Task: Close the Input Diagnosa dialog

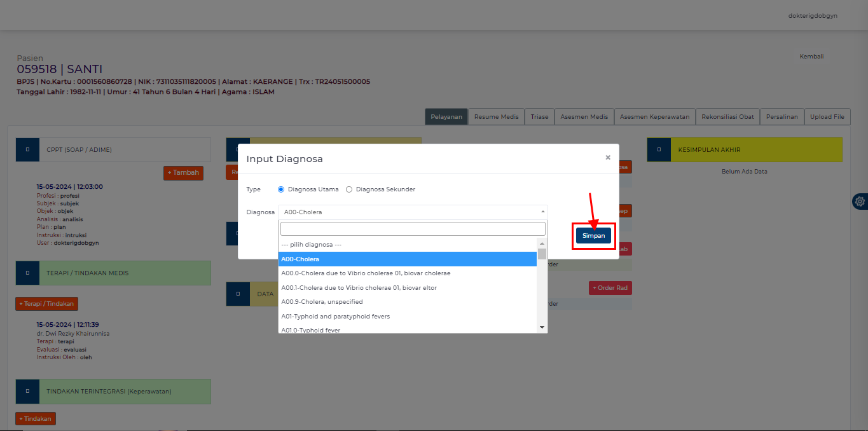Action: 607,158
